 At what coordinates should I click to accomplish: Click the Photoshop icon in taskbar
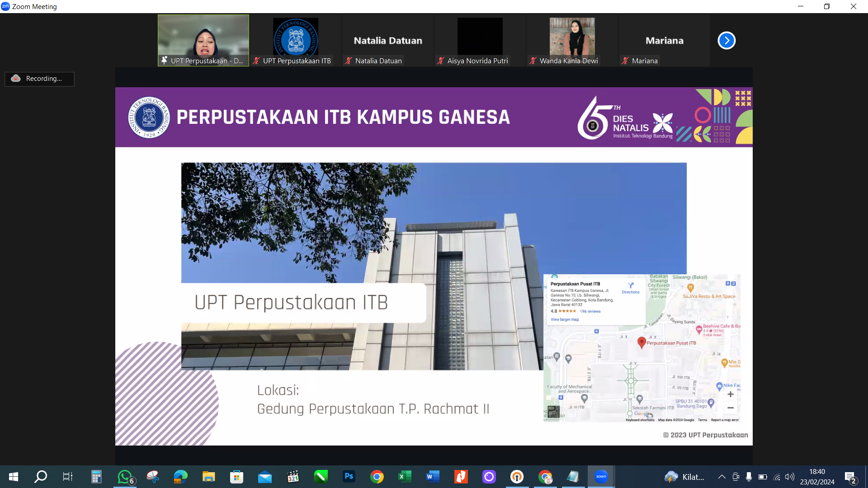(349, 476)
